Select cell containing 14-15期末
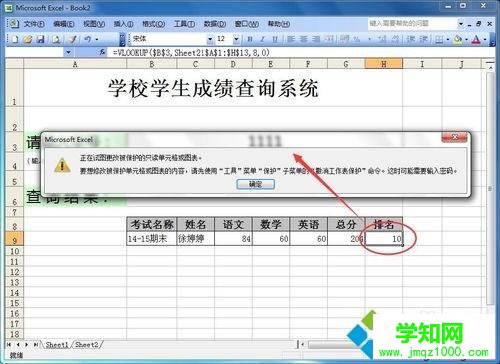Viewport: 500px width, 364px height. click(x=152, y=239)
